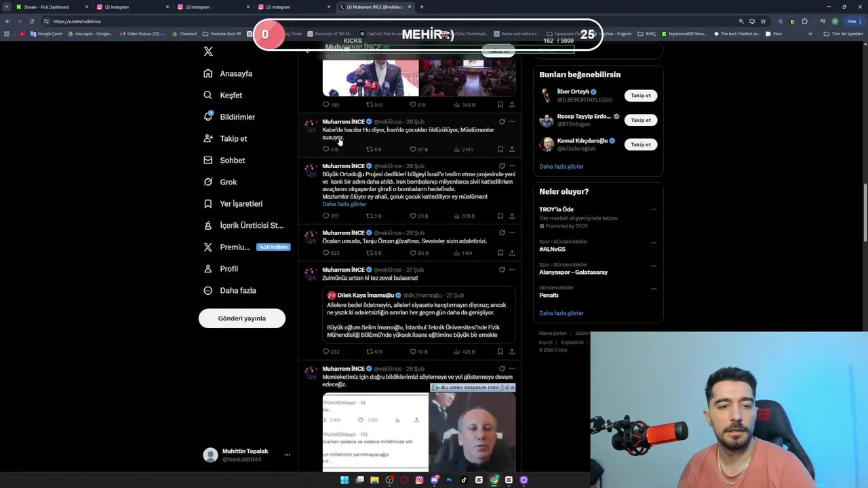This screenshot has height=488, width=868.
Task: Bookmark the Büyük Ortadoğu Projesi tweet
Action: [x=500, y=216]
